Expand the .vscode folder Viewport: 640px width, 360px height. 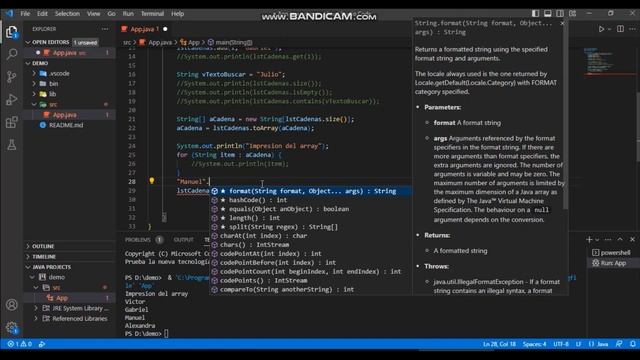click(x=34, y=73)
